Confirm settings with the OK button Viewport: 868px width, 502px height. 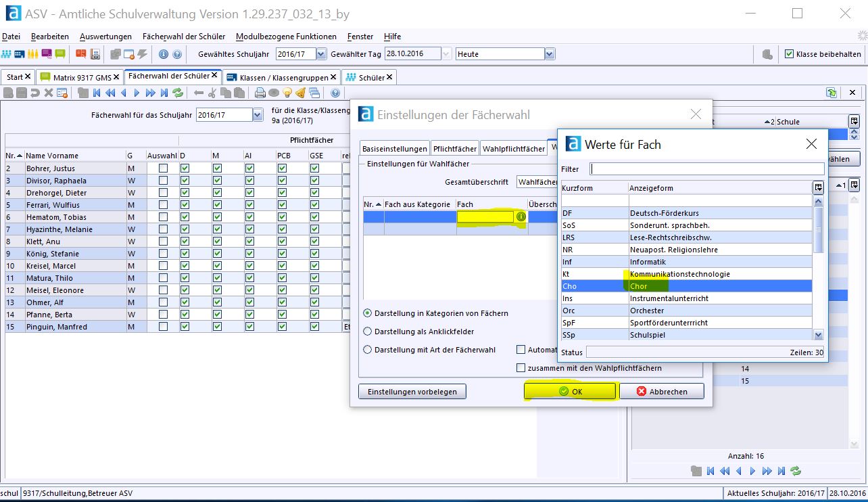[571, 391]
